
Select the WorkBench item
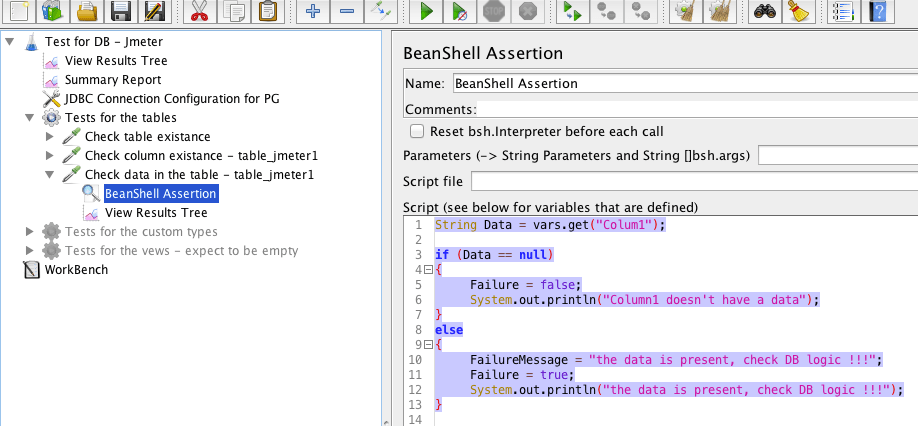(76, 270)
